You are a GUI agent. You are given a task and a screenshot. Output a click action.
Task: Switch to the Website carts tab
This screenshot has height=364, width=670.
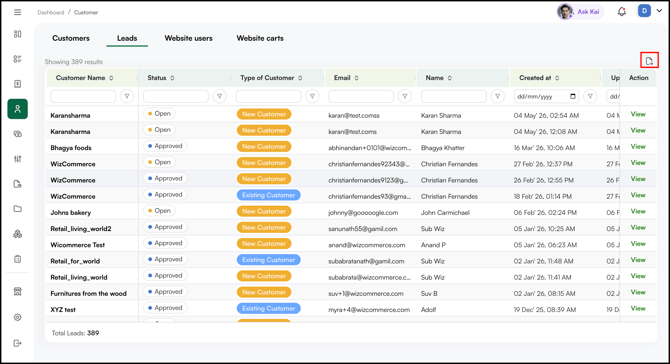[x=260, y=38]
